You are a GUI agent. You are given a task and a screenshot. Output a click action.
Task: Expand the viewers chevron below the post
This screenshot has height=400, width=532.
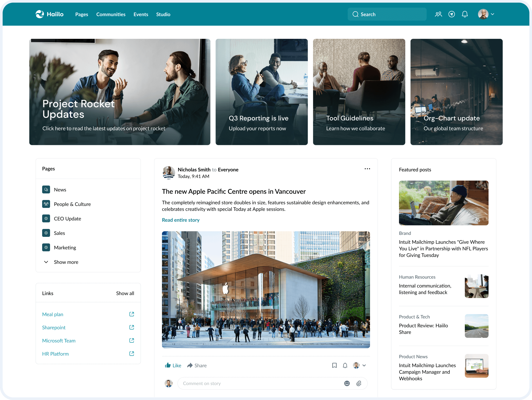(364, 365)
